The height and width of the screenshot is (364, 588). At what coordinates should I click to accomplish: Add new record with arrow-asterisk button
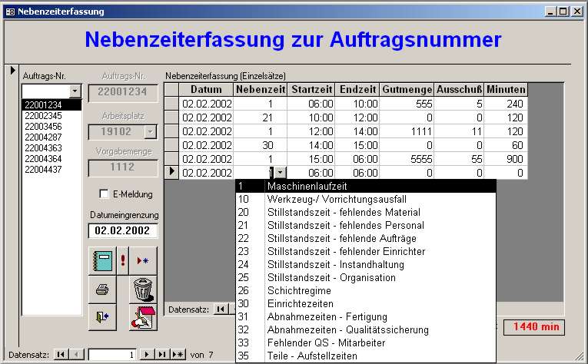click(143, 260)
